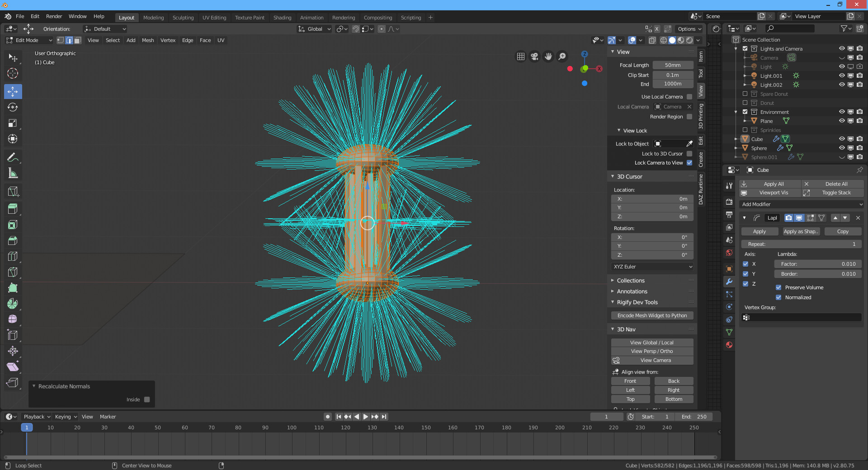Toggle camera view icon in viewport
The height and width of the screenshot is (470, 868).
pos(534,56)
